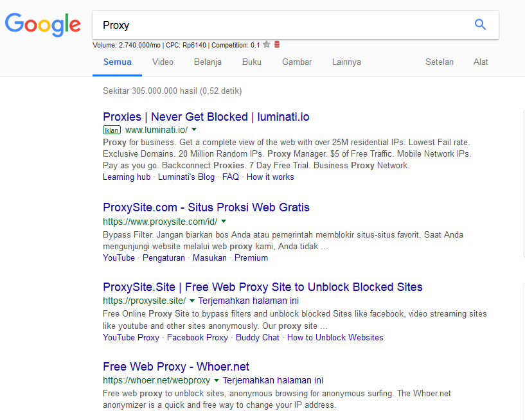Image resolution: width=525 pixels, height=420 pixels.
Task: Click Learning hub sitelink
Action: click(127, 177)
